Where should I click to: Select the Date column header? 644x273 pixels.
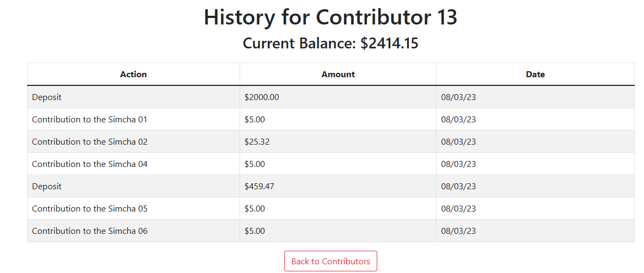pyautogui.click(x=535, y=75)
